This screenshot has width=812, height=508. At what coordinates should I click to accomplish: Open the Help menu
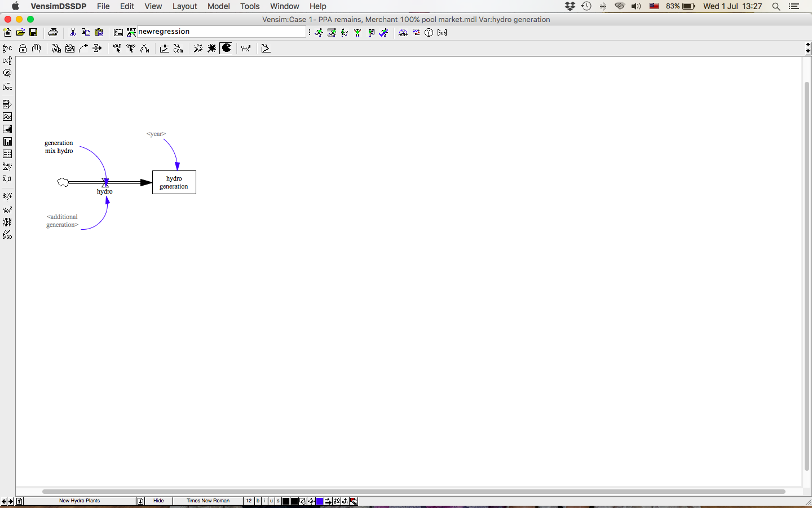click(317, 6)
